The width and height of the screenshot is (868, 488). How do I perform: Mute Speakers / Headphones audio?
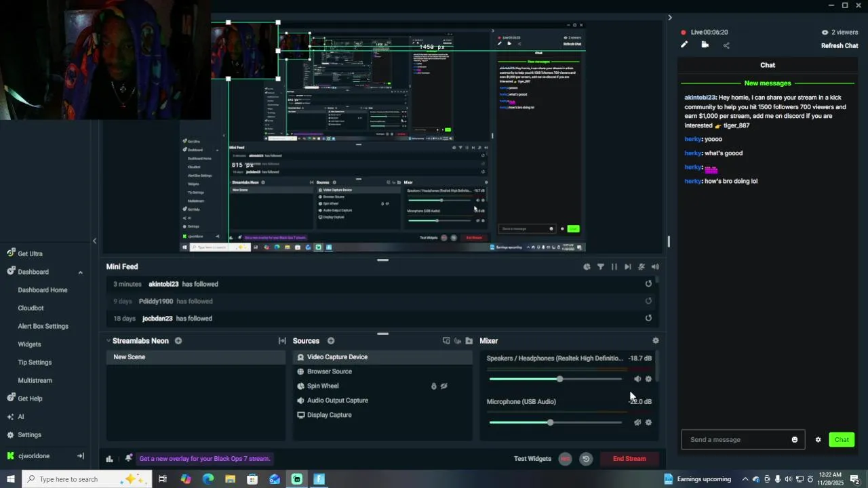coord(637,379)
